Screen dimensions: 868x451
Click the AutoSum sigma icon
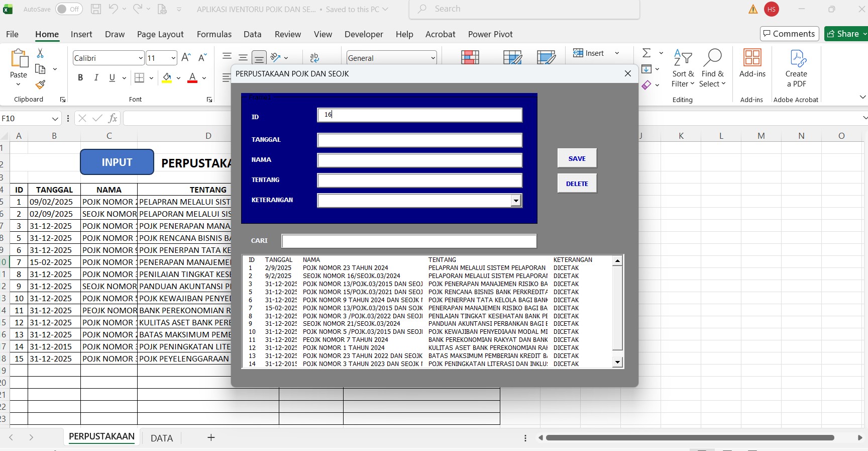[647, 53]
